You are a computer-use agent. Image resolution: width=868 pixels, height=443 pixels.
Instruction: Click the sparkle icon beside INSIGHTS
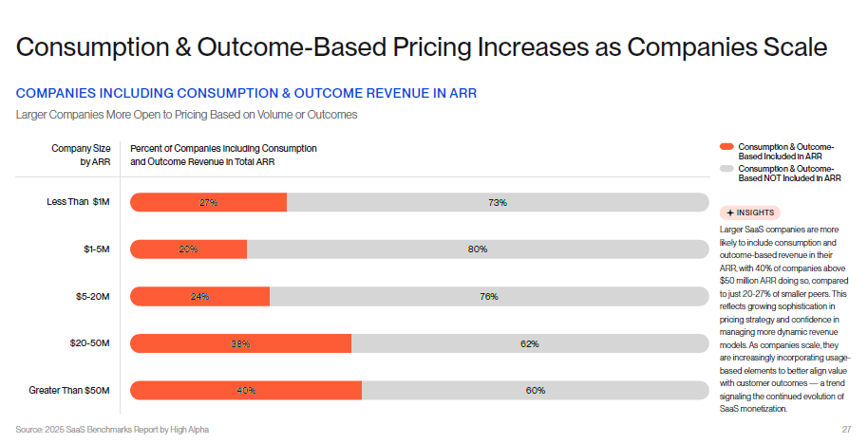730,212
